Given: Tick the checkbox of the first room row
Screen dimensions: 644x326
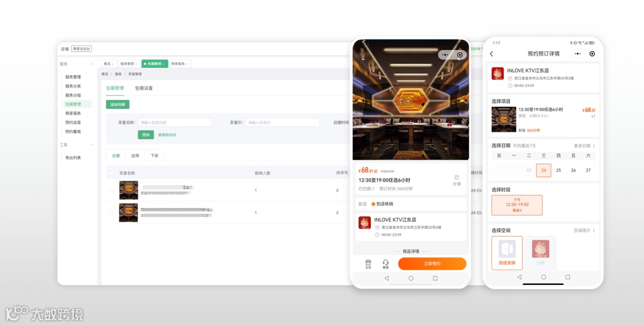Looking at the screenshot, I should tap(112, 191).
